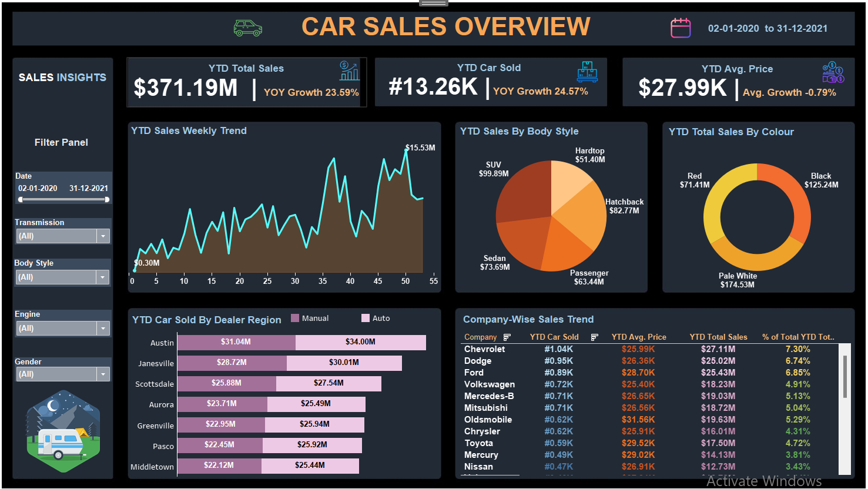The image size is (868, 489).
Task: Click the % of Total YTD column header
Action: 798,337
